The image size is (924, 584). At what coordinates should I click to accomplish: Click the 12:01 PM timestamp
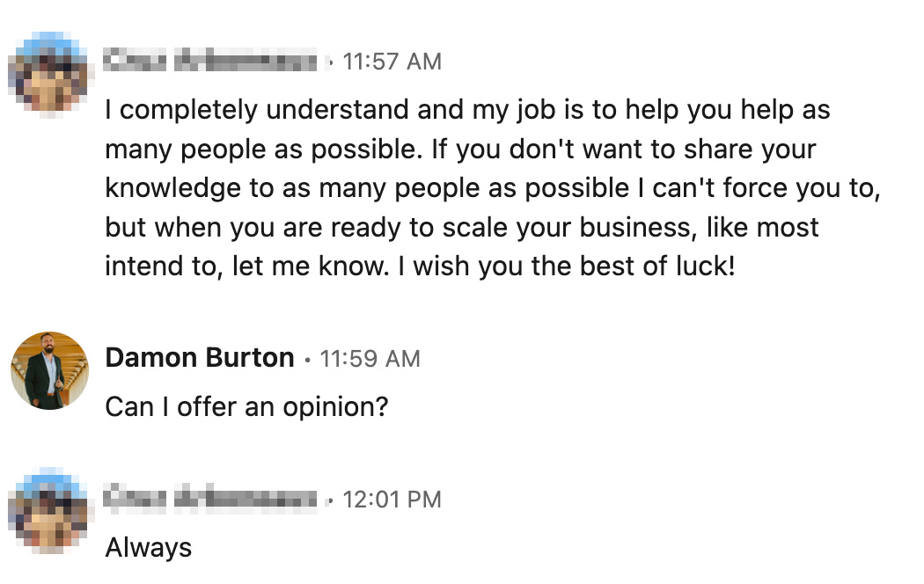point(392,500)
